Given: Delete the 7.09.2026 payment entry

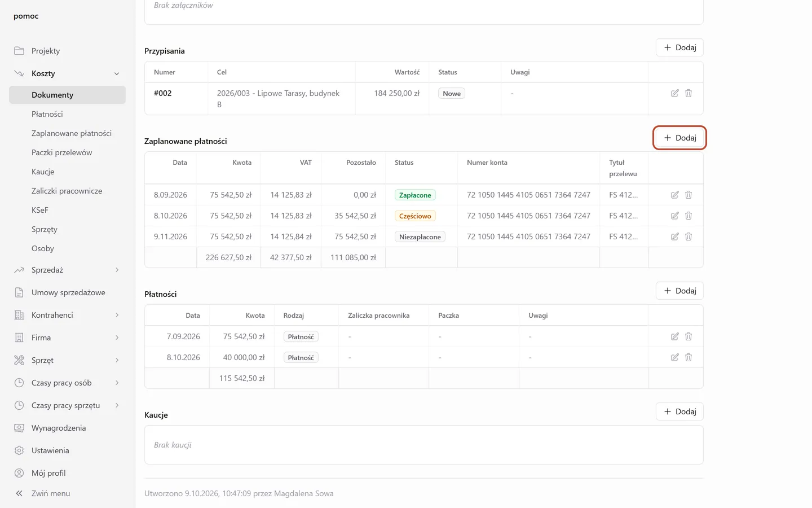Looking at the screenshot, I should [x=689, y=336].
